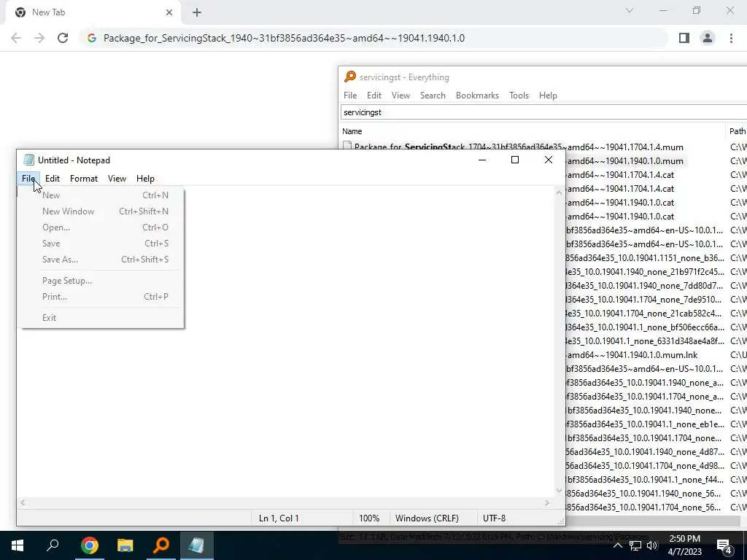Close the New Tab tab

(x=169, y=12)
